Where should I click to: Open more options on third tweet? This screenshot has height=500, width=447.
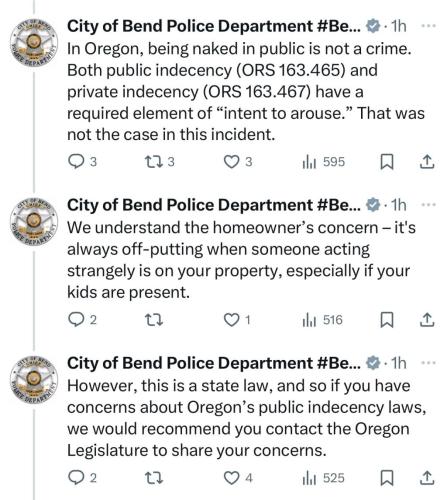[x=429, y=363]
